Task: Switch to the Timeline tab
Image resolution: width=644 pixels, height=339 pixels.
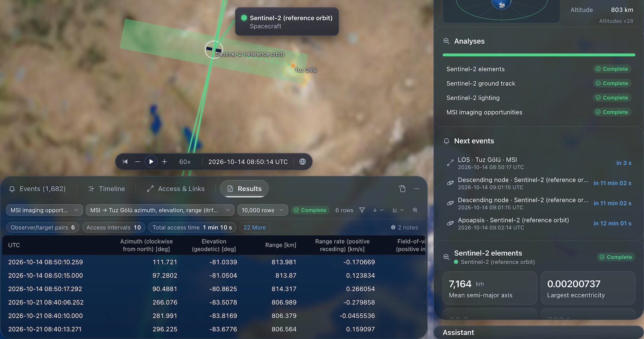Action: (107, 189)
